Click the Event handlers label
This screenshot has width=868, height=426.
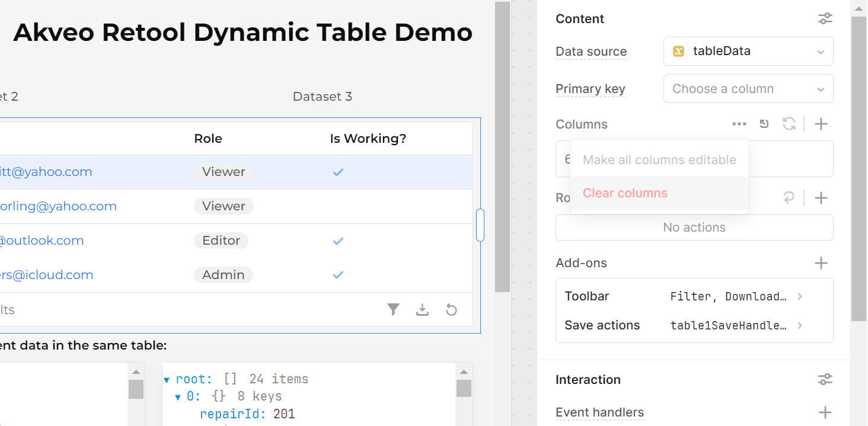[599, 412]
